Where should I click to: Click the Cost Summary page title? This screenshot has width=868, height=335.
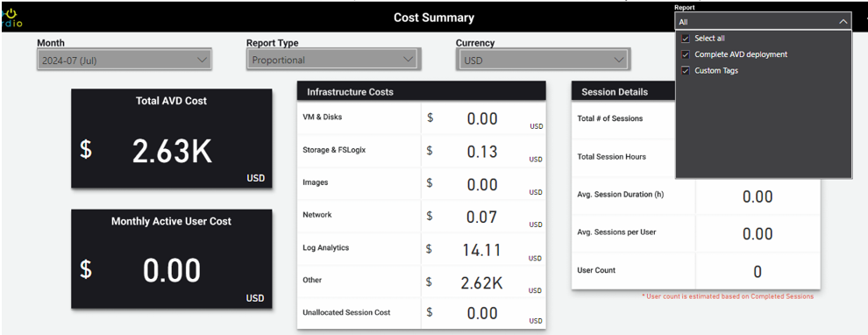pos(434,18)
